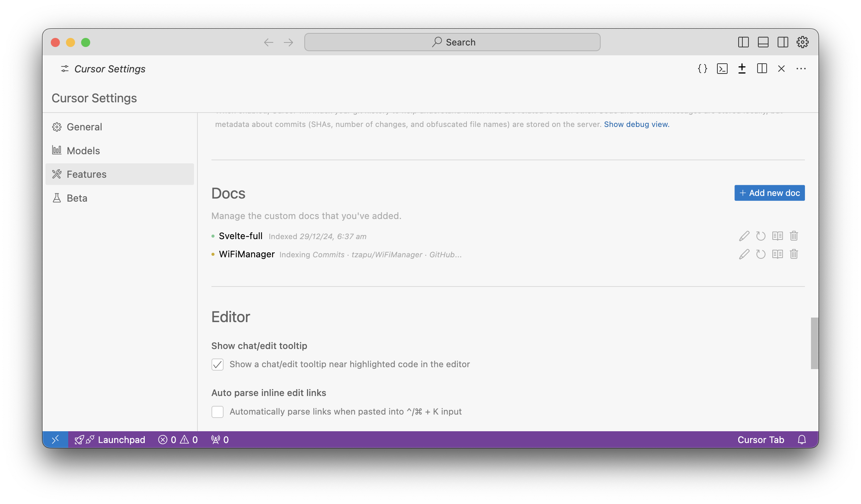Toggle the primary sidebar layout icon
The width and height of the screenshot is (861, 504).
click(x=744, y=42)
